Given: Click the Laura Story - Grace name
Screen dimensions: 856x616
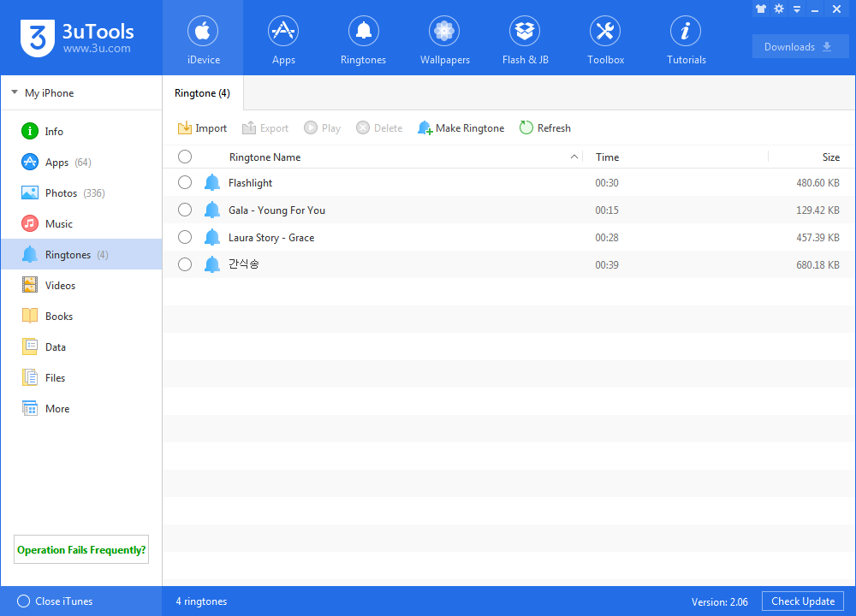Looking at the screenshot, I should pyautogui.click(x=271, y=237).
